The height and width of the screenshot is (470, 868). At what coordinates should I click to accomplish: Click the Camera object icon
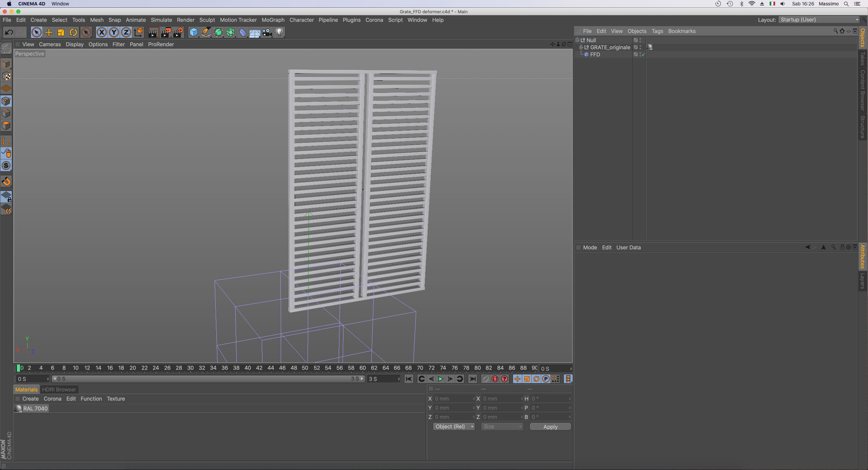click(x=267, y=33)
